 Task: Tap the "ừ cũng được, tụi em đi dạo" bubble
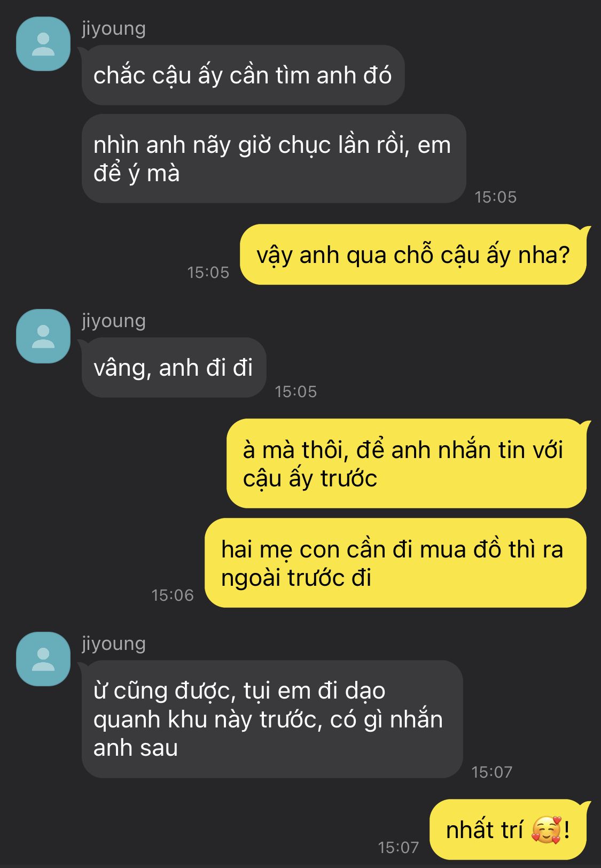pos(272,719)
